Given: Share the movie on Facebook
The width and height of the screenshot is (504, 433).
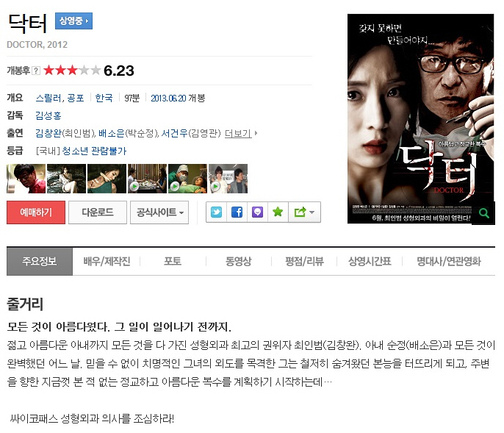Looking at the screenshot, I should point(237,212).
